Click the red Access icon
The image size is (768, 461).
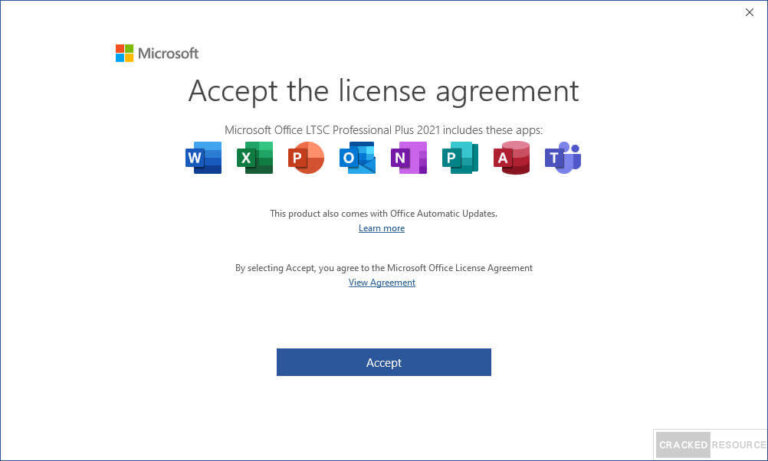tap(511, 158)
